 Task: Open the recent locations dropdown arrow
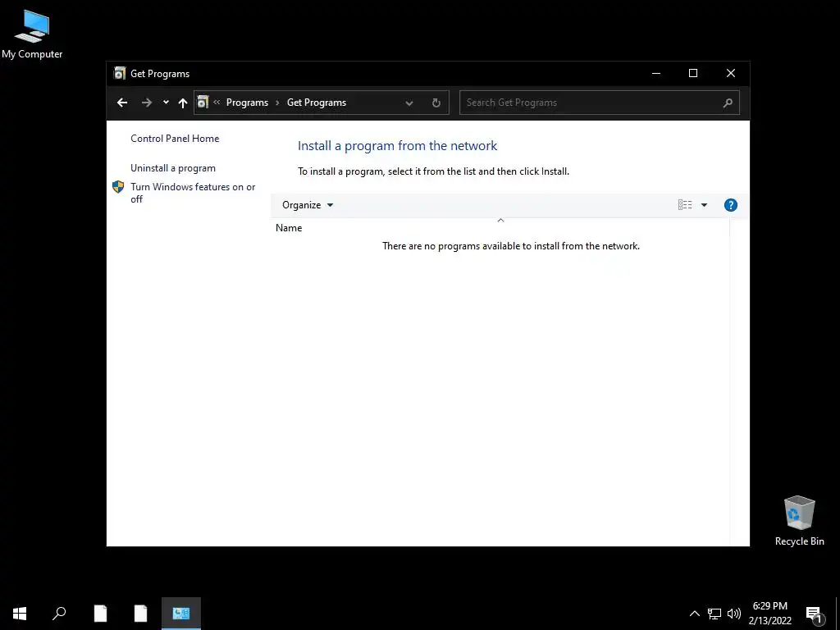click(x=166, y=103)
